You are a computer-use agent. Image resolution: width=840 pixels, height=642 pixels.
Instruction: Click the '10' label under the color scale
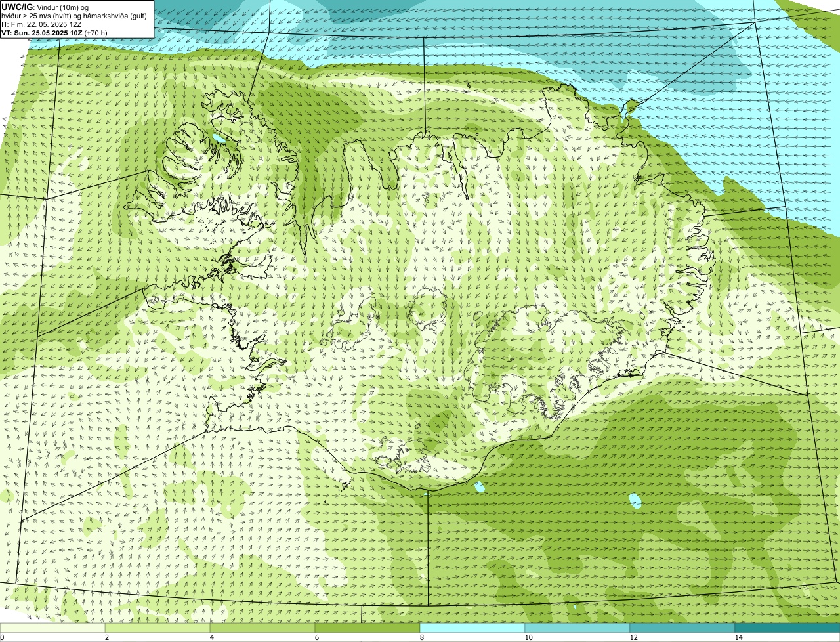(529, 637)
